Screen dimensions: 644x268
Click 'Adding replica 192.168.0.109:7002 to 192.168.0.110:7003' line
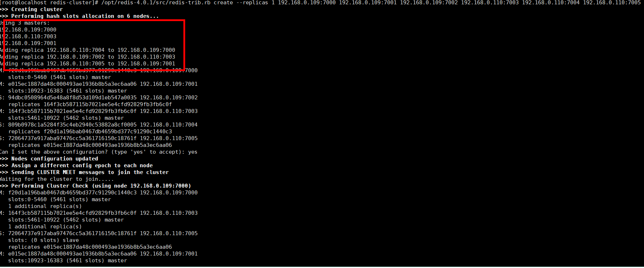click(88, 57)
